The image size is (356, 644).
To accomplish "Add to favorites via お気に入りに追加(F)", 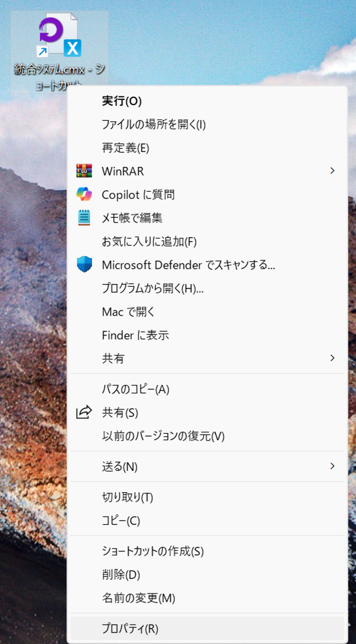I will (x=149, y=242).
